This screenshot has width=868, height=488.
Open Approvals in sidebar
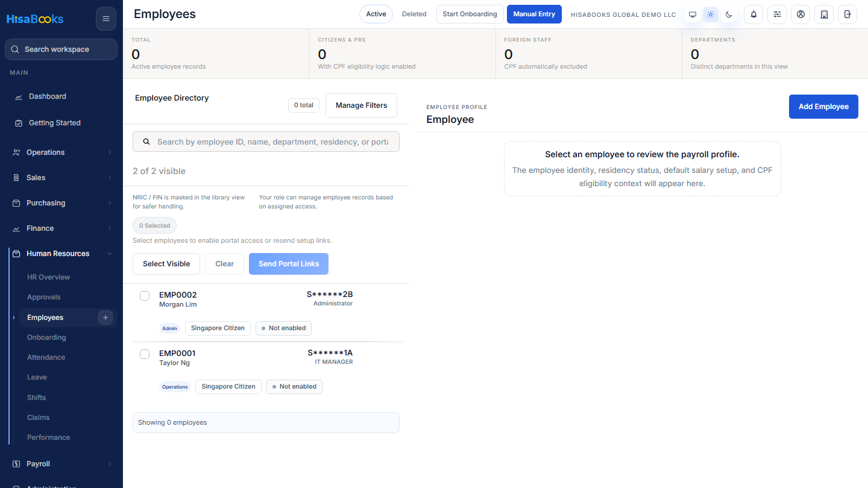44,297
